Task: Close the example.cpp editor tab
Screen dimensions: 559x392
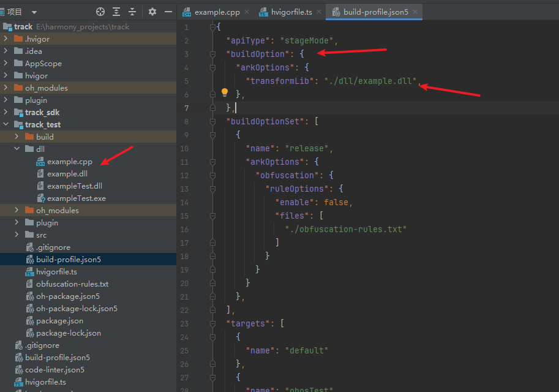Action: 246,12
